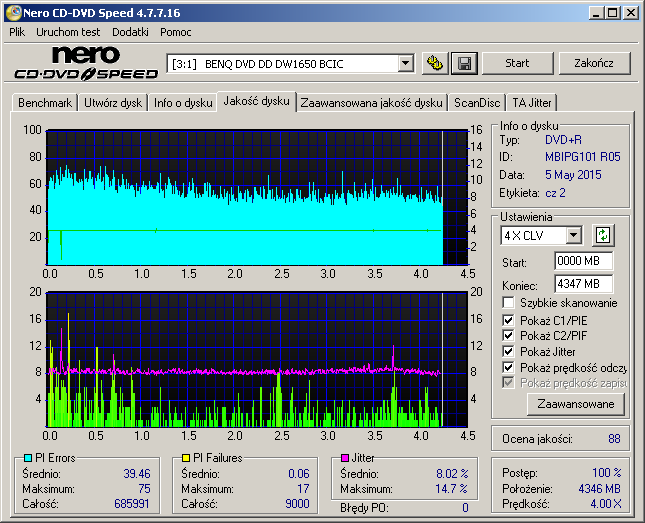Switch to the ScanDisc tab
Image resolution: width=645 pixels, height=523 pixels.
click(x=477, y=103)
